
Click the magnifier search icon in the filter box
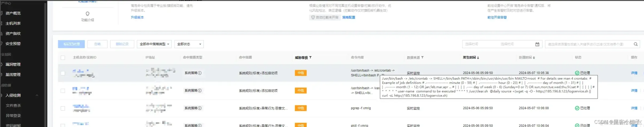pyautogui.click(x=636, y=44)
